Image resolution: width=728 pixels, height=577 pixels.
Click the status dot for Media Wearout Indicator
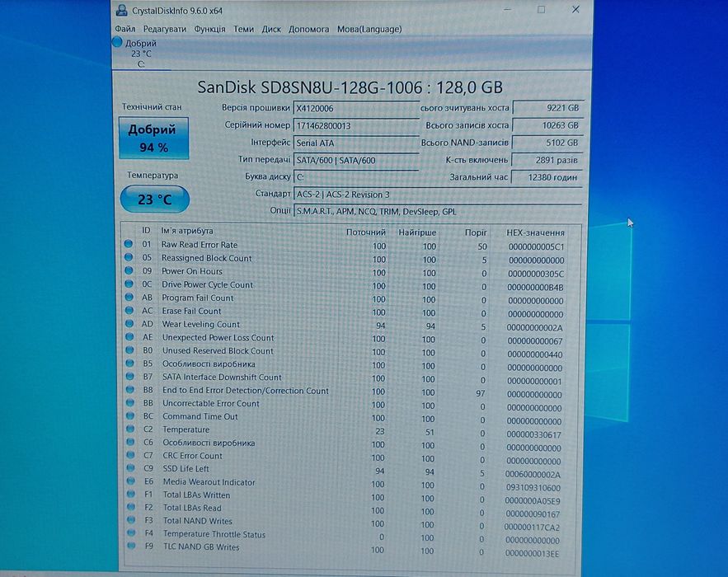pos(131,481)
